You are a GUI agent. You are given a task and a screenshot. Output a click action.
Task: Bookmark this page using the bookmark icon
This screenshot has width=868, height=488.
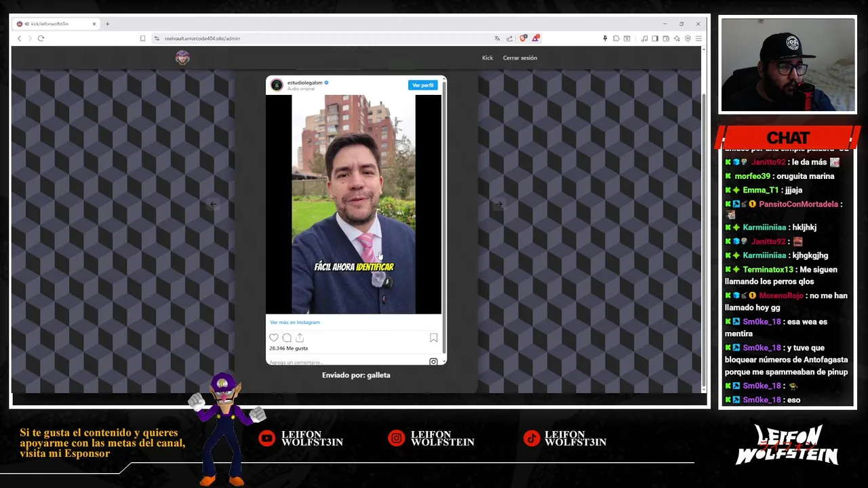point(142,39)
